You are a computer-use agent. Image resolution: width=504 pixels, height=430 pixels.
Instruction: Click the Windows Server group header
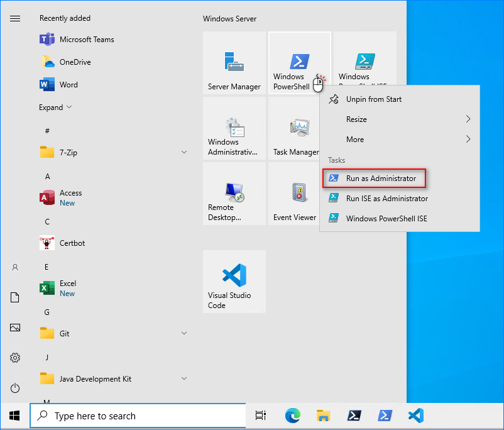tap(229, 19)
